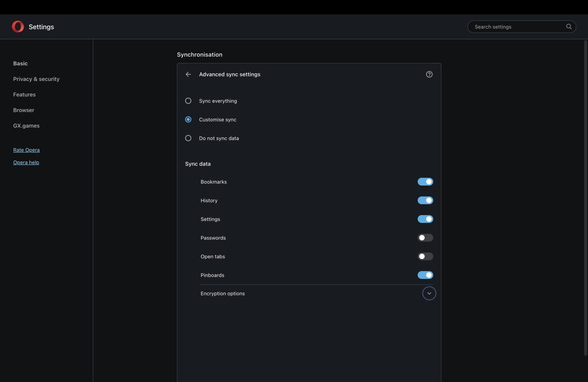This screenshot has height=382, width=588.
Task: Click the search magnifier icon
Action: (569, 26)
